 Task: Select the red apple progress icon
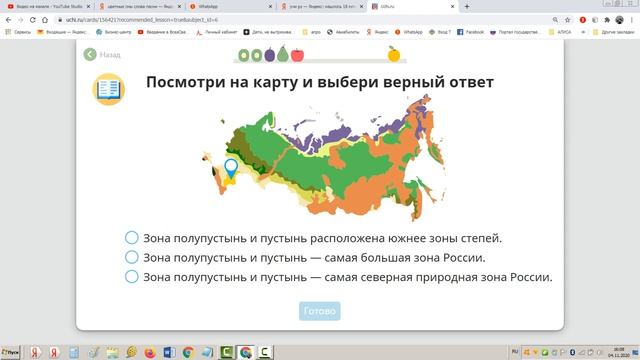(x=298, y=55)
